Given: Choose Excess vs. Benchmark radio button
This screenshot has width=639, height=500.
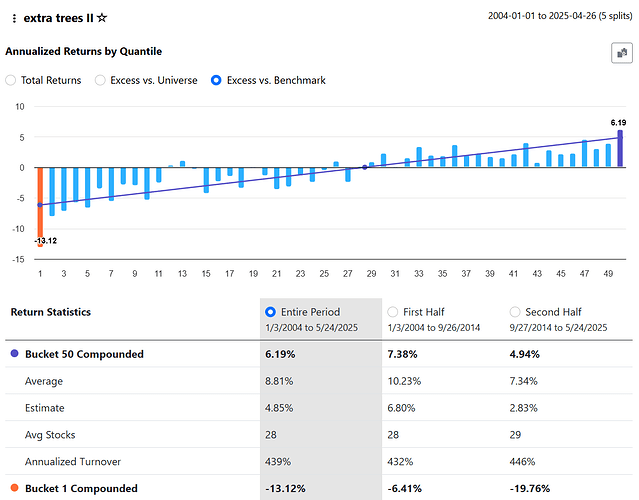Looking at the screenshot, I should (217, 80).
